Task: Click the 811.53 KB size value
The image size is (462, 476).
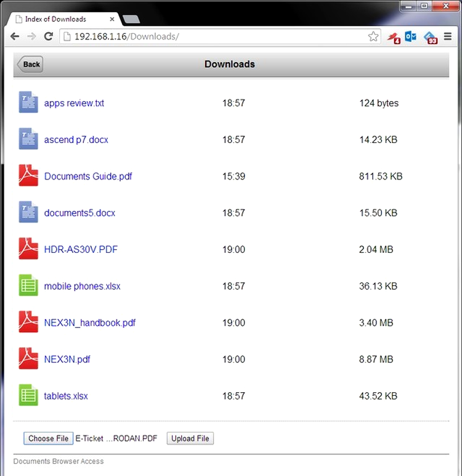Action: click(381, 176)
